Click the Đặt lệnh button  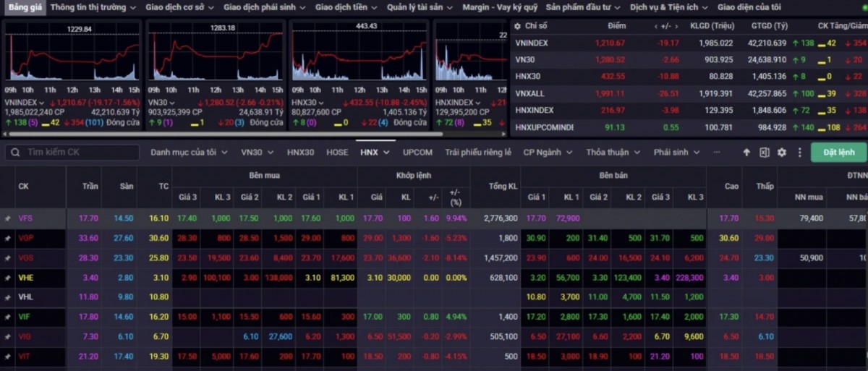[x=838, y=153]
